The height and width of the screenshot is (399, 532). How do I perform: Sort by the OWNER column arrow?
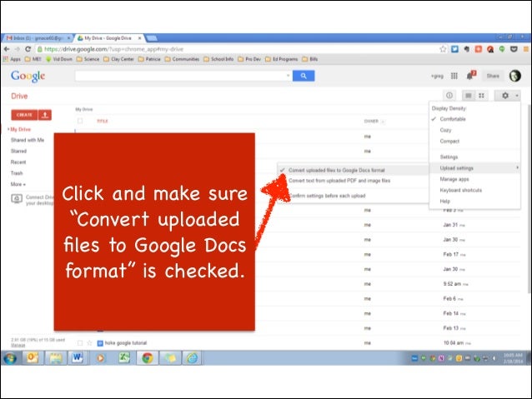coord(383,122)
